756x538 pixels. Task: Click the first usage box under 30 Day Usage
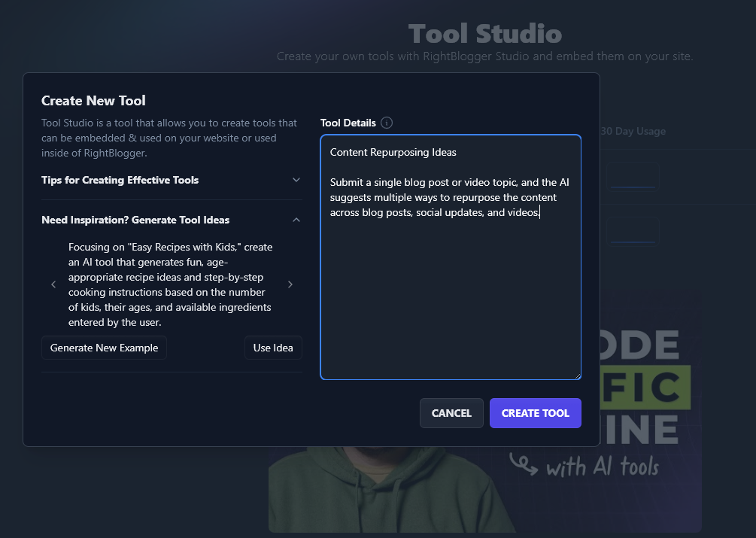(x=633, y=175)
